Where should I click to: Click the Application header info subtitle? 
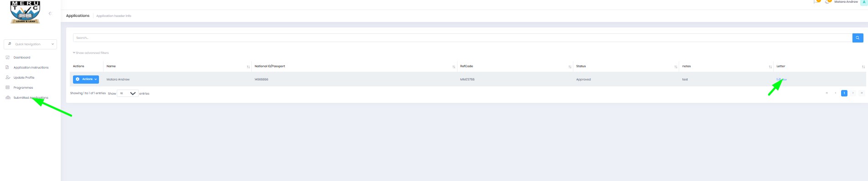[x=114, y=16]
